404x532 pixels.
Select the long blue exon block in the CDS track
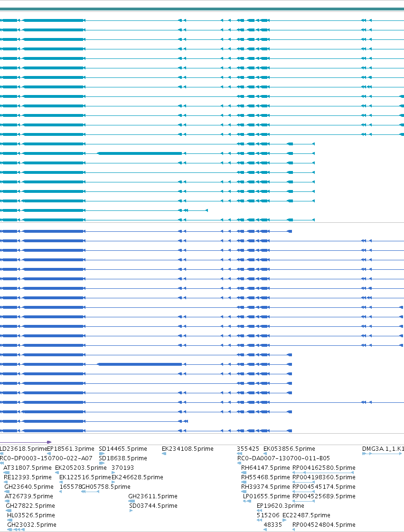[x=140, y=364]
